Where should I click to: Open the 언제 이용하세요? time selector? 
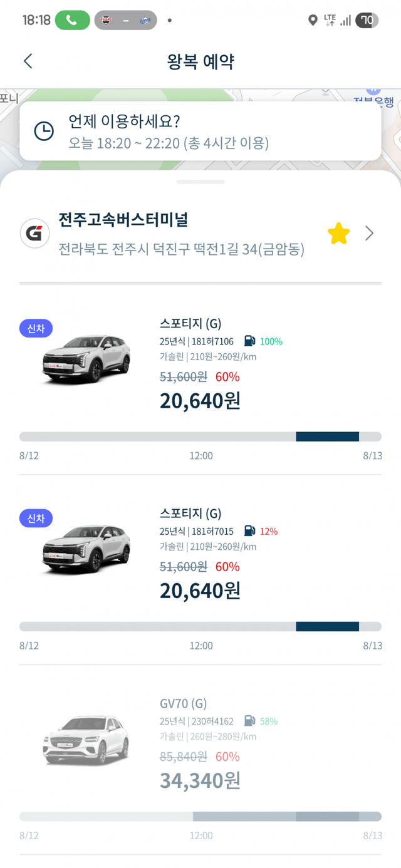pyautogui.click(x=200, y=132)
